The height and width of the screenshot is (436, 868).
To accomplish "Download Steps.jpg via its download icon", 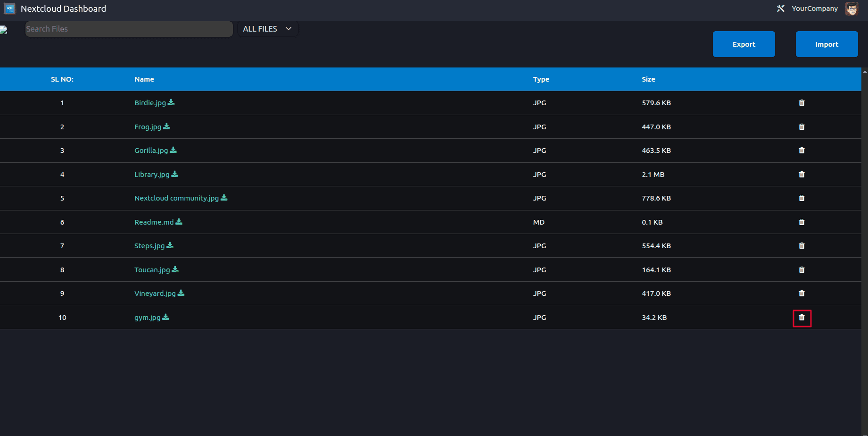I will pos(170,245).
